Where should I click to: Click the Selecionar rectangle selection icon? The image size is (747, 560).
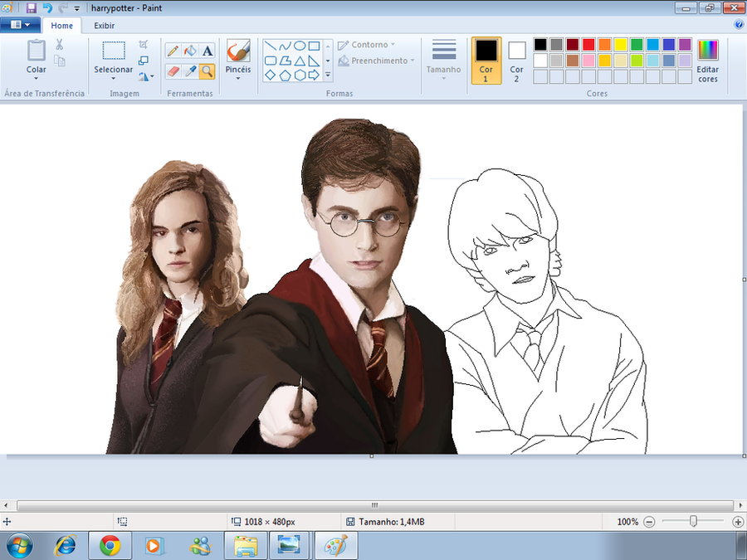point(114,51)
